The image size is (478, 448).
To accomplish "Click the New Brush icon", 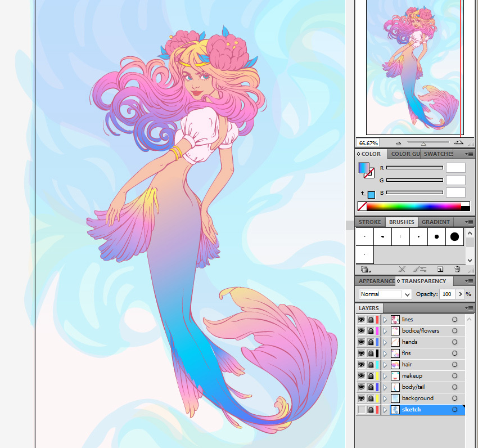I will pos(440,269).
